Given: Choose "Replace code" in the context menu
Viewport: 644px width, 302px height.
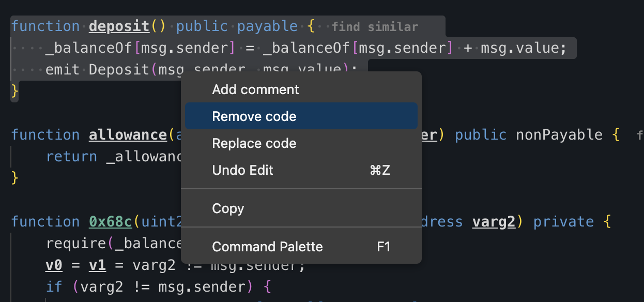Looking at the screenshot, I should pos(254,143).
